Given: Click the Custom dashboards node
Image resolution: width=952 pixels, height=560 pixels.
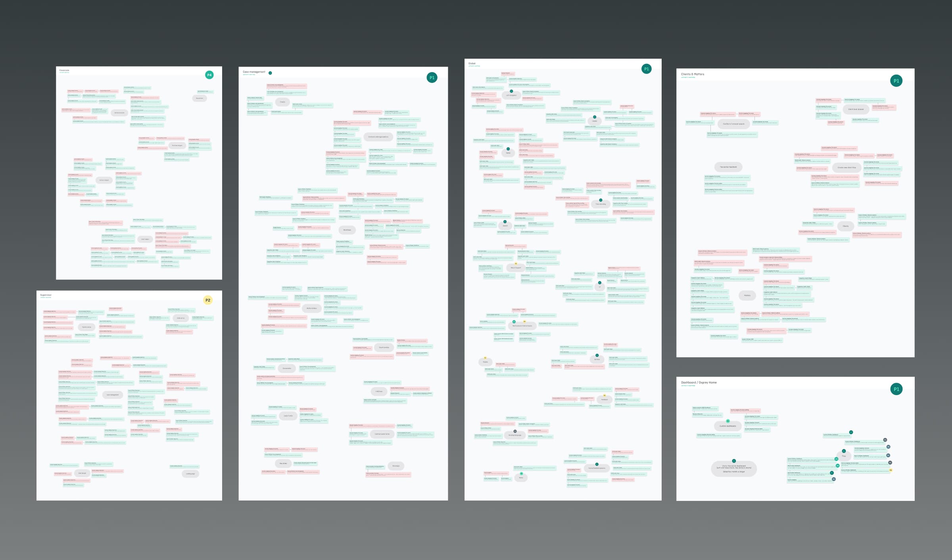Looking at the screenshot, I should (727, 426).
